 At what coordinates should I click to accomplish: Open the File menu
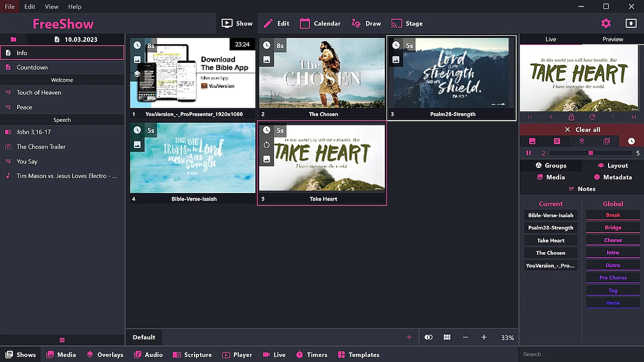10,6
